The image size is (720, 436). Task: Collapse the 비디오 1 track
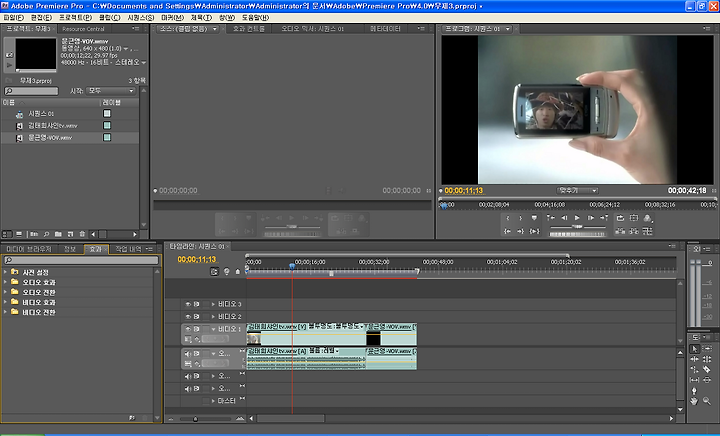(x=213, y=329)
